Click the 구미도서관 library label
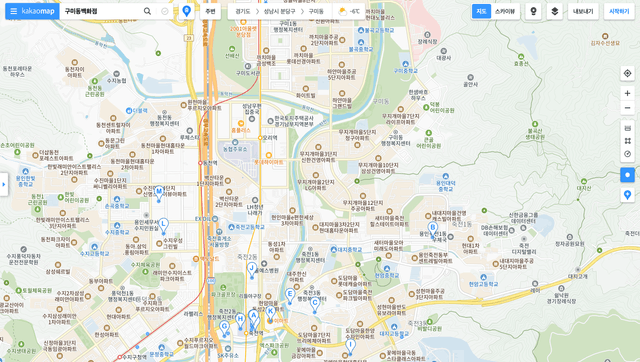640x362 pixels. (x=248, y=73)
